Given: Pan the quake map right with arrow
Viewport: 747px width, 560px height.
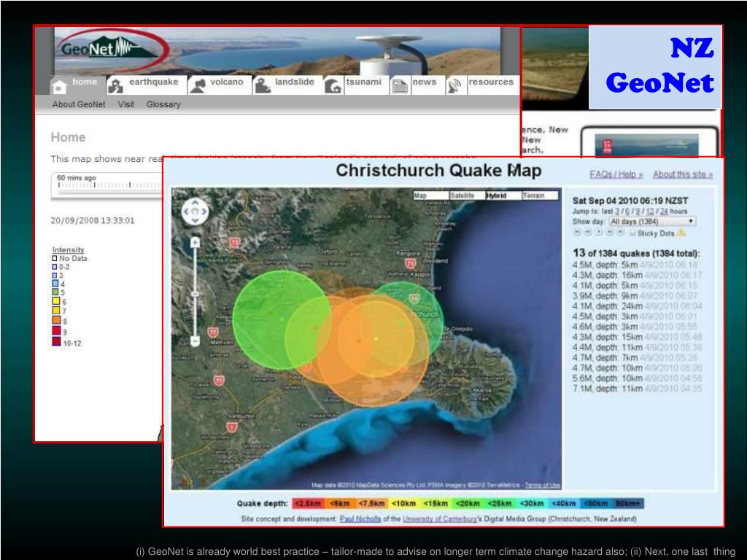Looking at the screenshot, I should tap(204, 211).
